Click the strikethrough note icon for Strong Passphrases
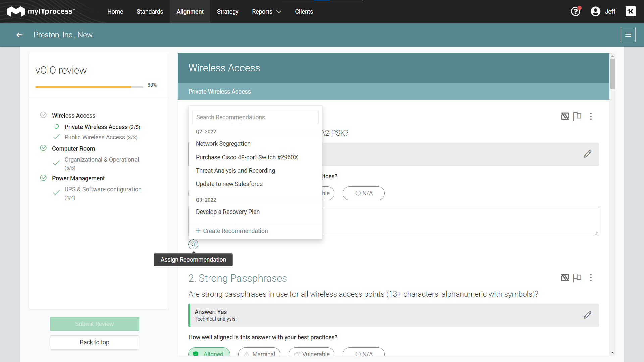Image resolution: width=644 pixels, height=362 pixels. (x=565, y=278)
